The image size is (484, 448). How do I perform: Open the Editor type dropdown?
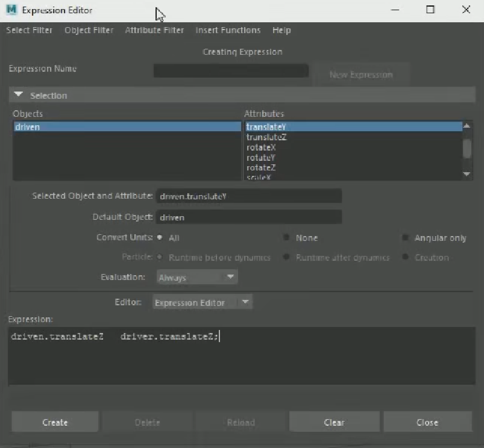pyautogui.click(x=202, y=303)
